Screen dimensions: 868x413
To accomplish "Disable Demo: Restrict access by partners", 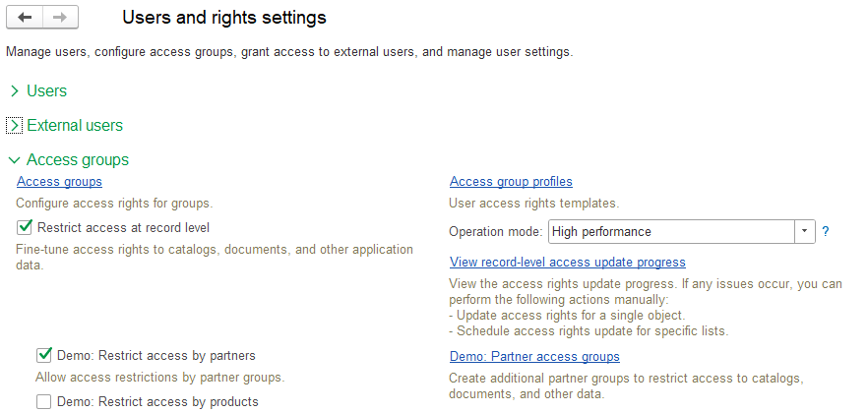I will (x=44, y=356).
